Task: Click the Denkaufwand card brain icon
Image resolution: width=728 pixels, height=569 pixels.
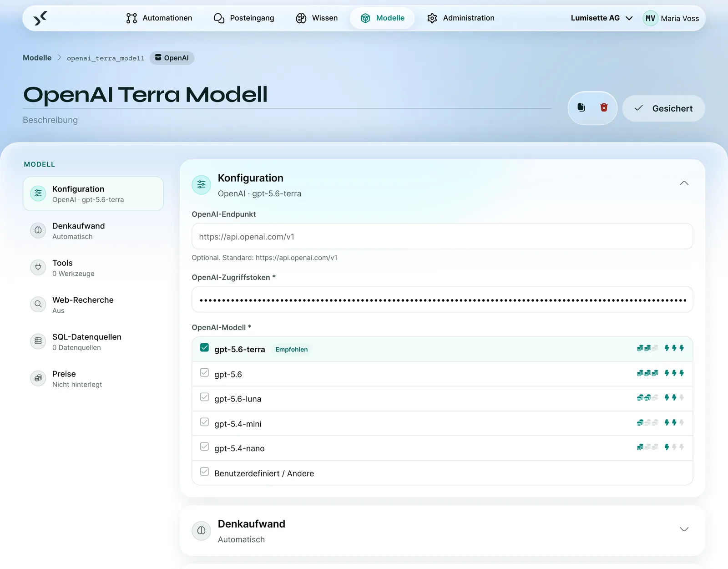Action: pyautogui.click(x=201, y=531)
